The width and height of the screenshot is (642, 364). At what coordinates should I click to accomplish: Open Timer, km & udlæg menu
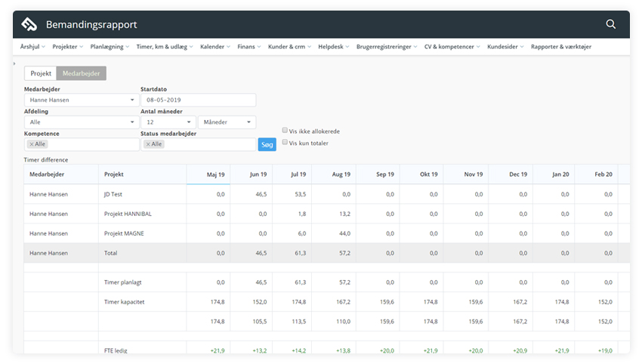[165, 47]
